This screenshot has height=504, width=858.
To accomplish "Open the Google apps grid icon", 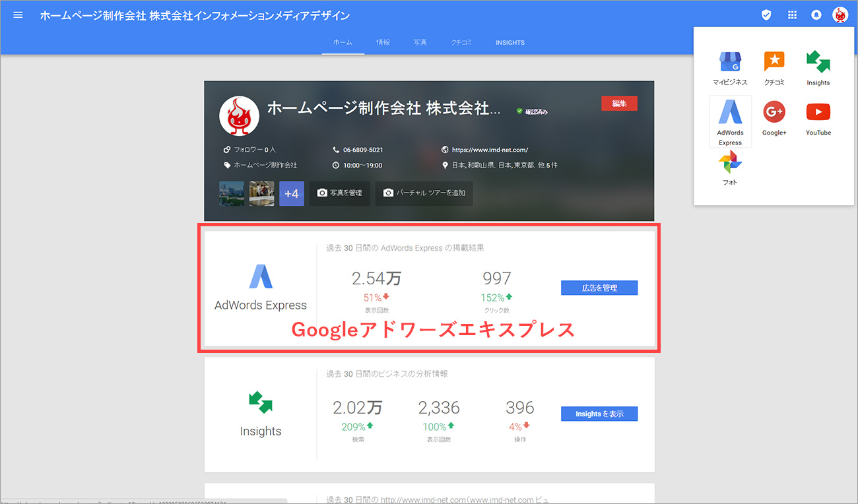I will coord(792,15).
